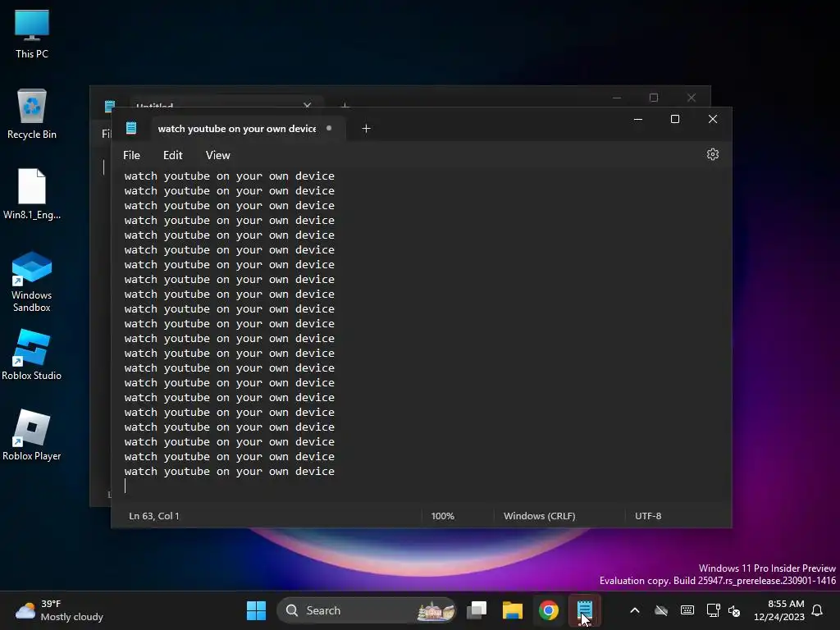Open Google Chrome from taskbar
Viewport: 840px width, 630px height.
(x=548, y=610)
